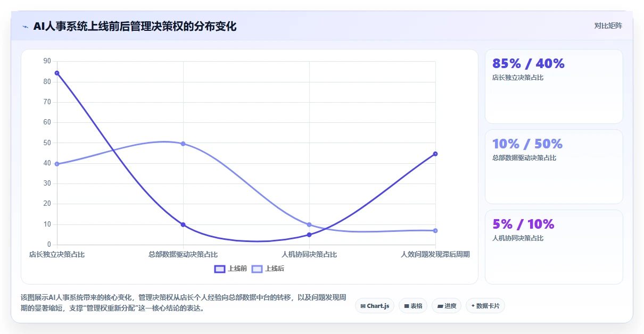
Task: Click the description paragraph below the chart
Action: click(184, 303)
